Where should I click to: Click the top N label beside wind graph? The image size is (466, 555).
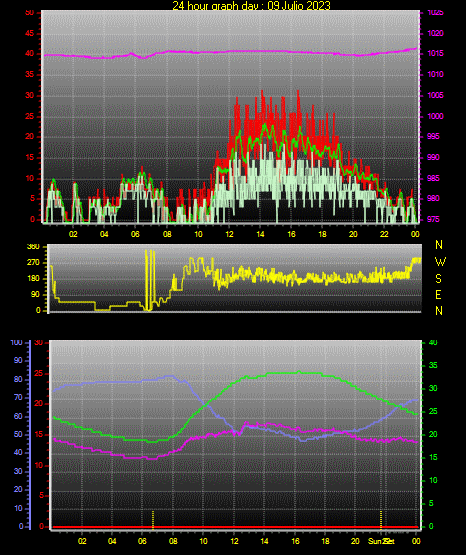439,245
